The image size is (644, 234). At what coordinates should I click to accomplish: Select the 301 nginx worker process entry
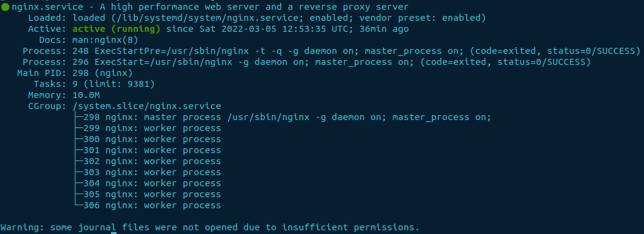coord(152,151)
